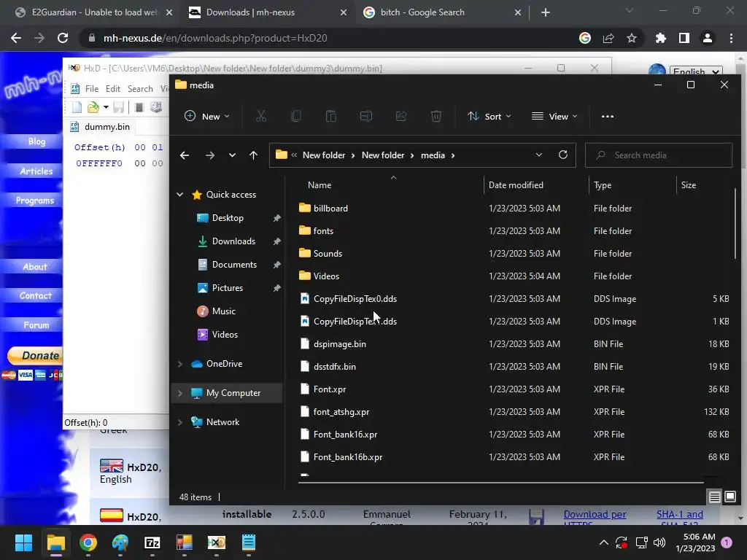Expand recent locations chevron
Image resolution: width=747 pixels, height=560 pixels.
point(232,155)
